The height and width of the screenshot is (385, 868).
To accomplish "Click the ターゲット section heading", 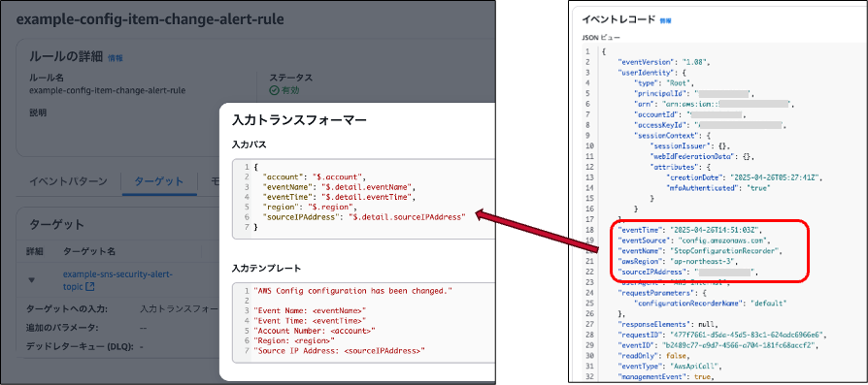I will tap(55, 225).
